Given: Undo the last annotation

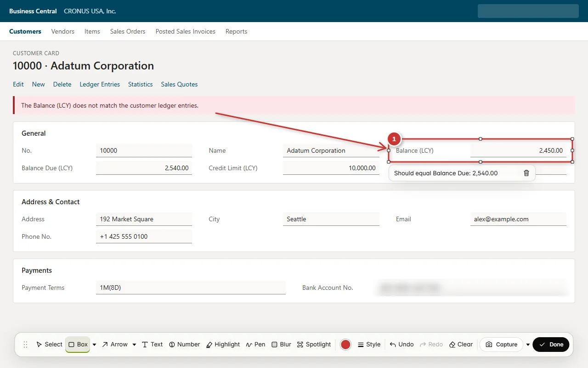Looking at the screenshot, I should click(x=401, y=345).
